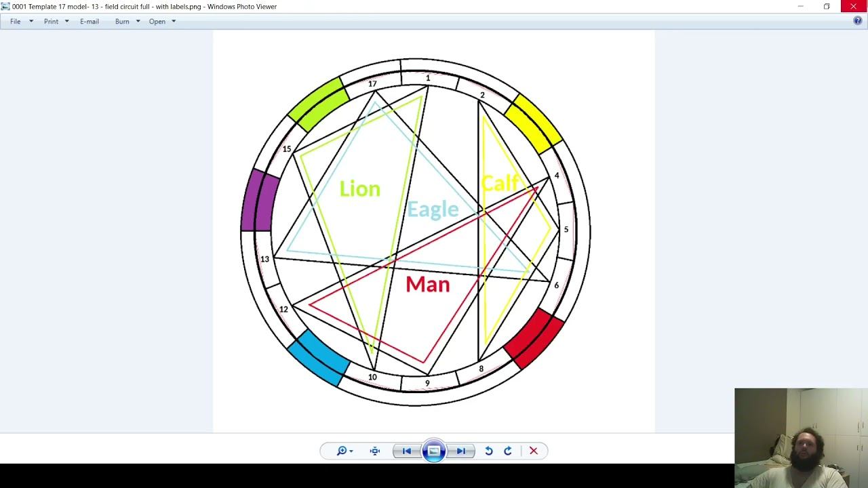The width and height of the screenshot is (868, 488).
Task: Expand the Open dropdown arrow
Action: tap(174, 22)
